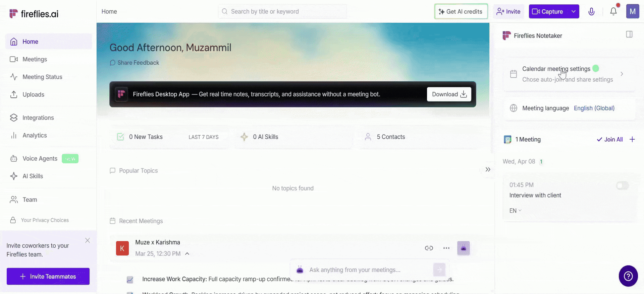Click the Wed, Apr 08 date label
Viewport: 644px width, 294px height.
click(519, 161)
